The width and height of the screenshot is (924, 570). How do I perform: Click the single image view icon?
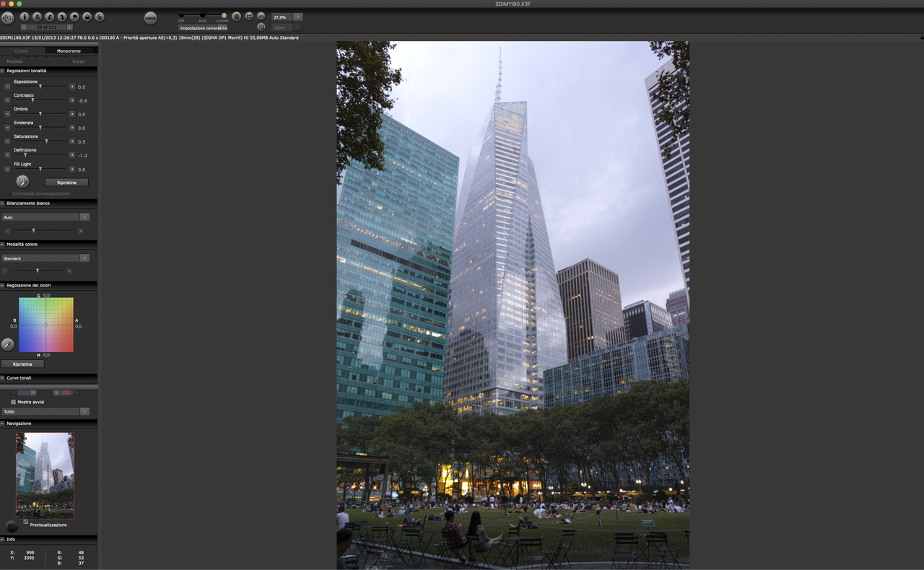pos(237,17)
